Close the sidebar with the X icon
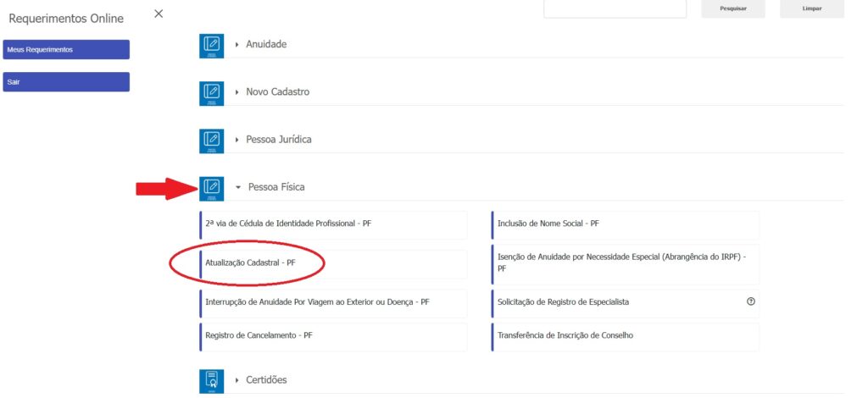This screenshot has height=398, width=868. [x=159, y=14]
